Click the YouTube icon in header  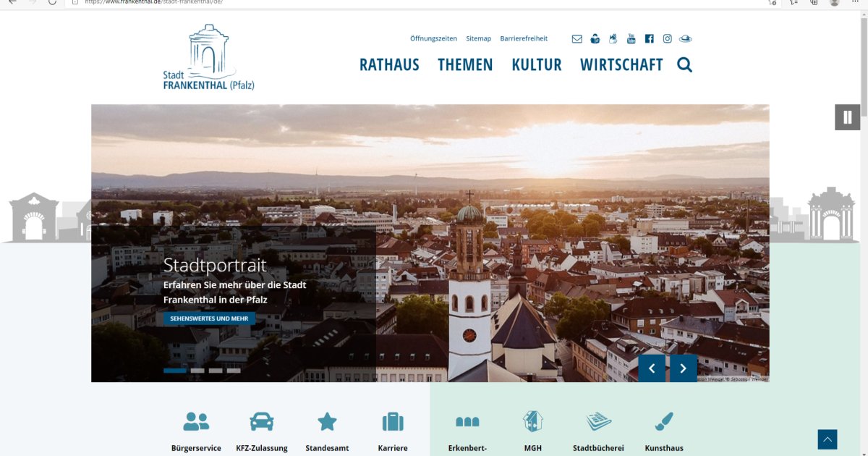tap(631, 39)
